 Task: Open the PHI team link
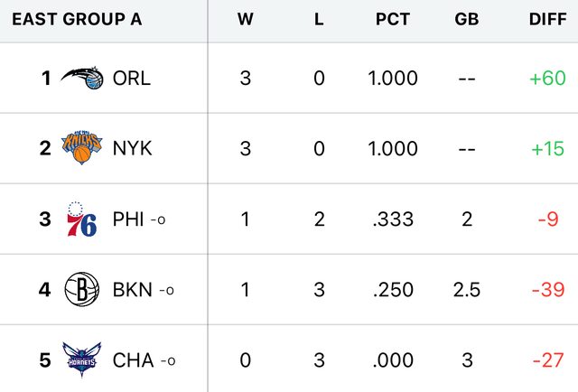pyautogui.click(x=128, y=219)
